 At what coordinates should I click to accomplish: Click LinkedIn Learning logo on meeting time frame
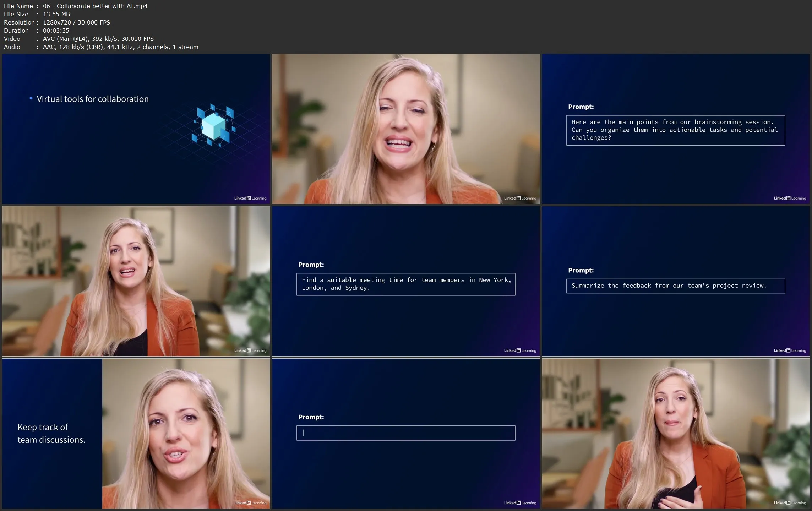(x=520, y=350)
